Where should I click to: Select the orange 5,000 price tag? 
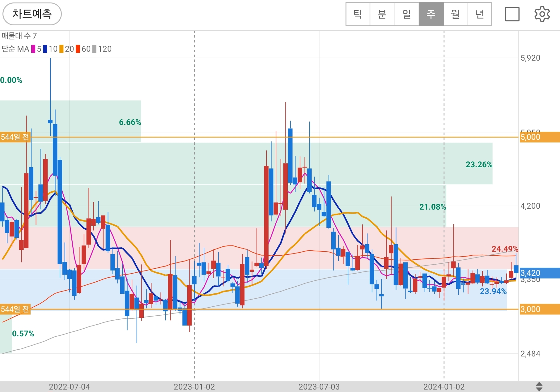pyautogui.click(x=540, y=137)
